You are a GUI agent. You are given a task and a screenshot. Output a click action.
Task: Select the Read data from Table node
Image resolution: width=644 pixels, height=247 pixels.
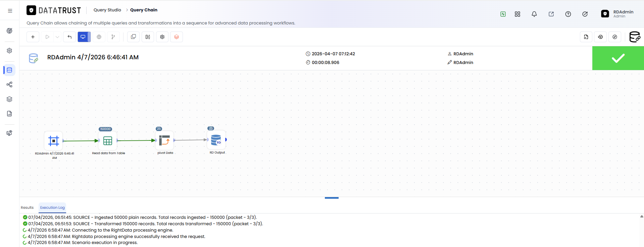(108, 141)
